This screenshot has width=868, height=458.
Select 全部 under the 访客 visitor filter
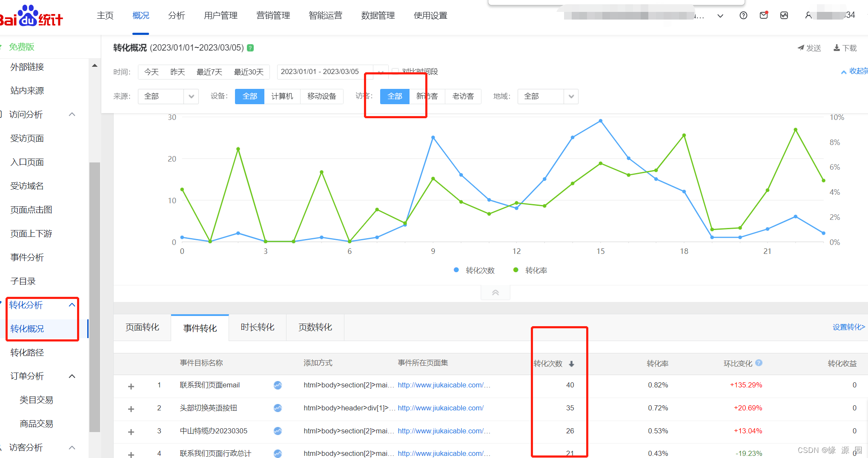(x=395, y=97)
